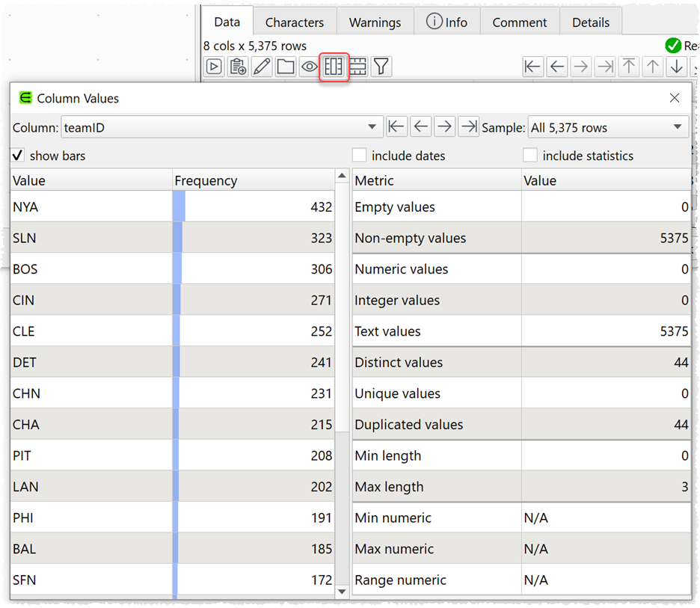Enable the include dates checkbox
The image size is (700, 608).
360,156
